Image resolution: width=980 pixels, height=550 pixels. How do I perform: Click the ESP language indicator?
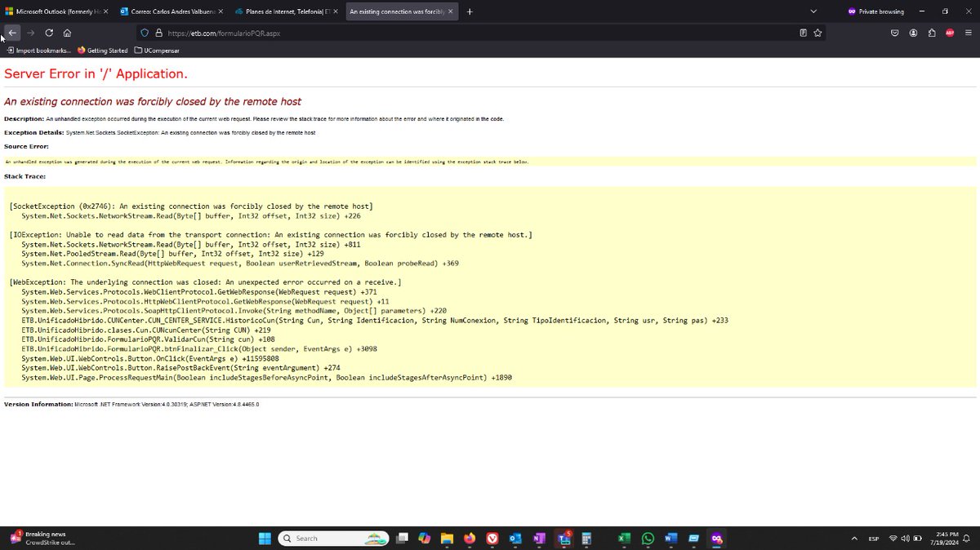tap(873, 539)
